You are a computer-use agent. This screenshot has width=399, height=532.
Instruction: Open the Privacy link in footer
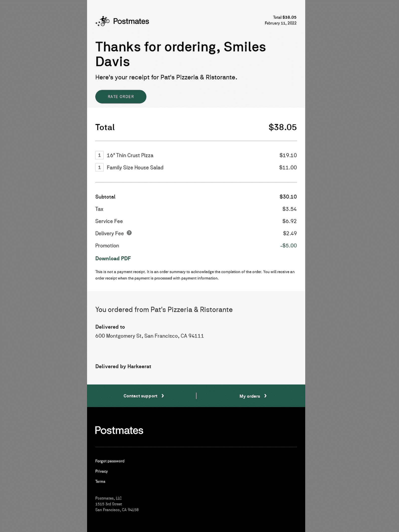(x=101, y=471)
